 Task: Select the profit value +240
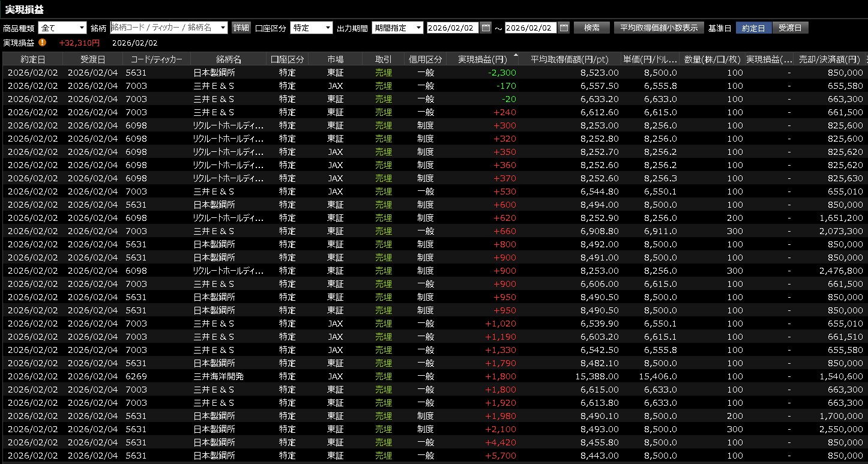[x=505, y=112]
